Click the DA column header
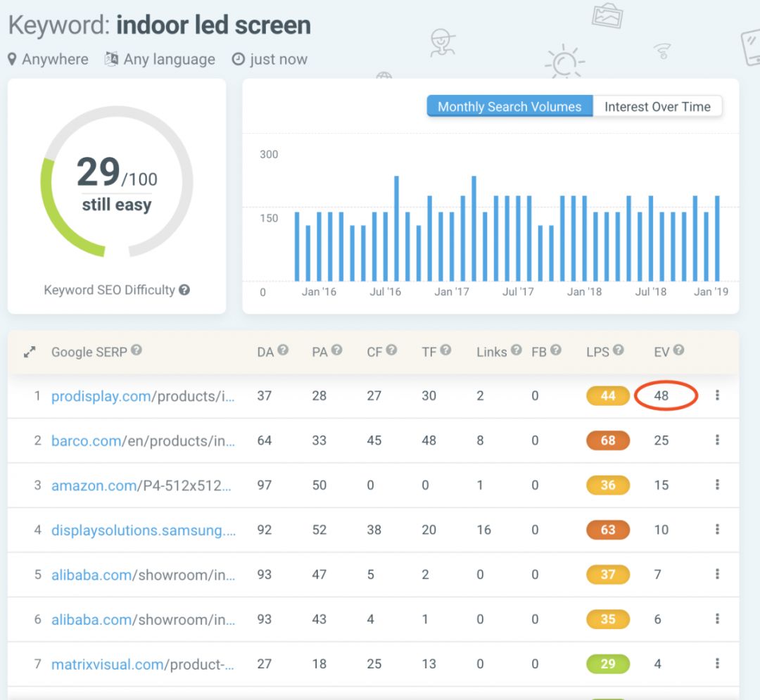The width and height of the screenshot is (760, 700). click(265, 352)
